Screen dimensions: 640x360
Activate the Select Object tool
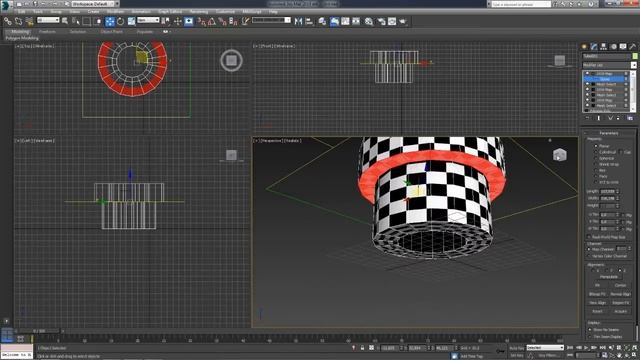pyautogui.click(x=65, y=21)
